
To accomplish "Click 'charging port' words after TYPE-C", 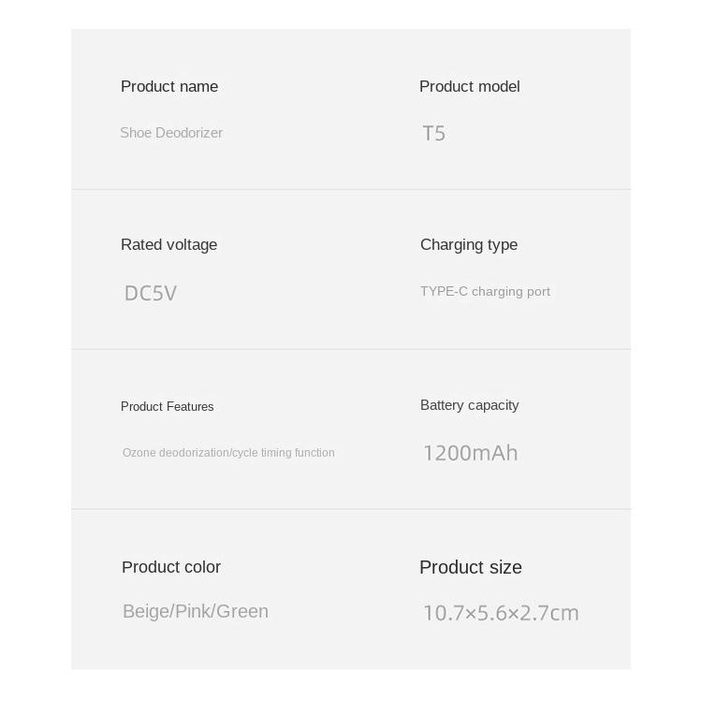I will [x=511, y=292].
